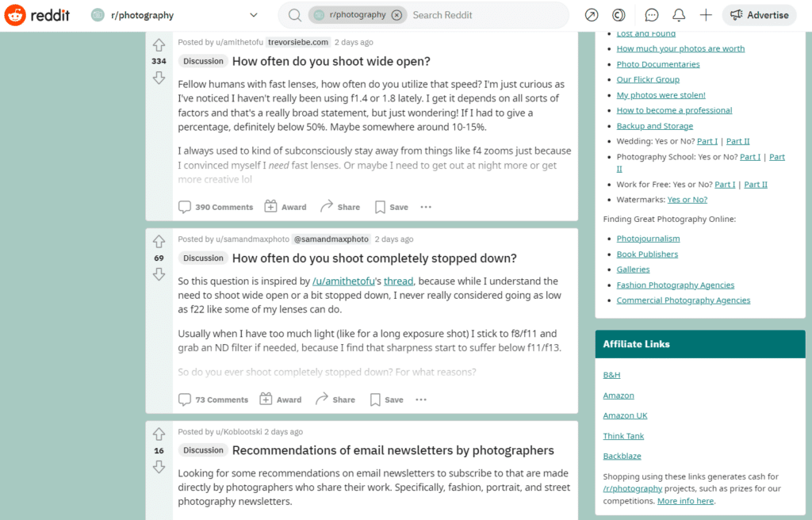Open Wedding Part I link
Image resolution: width=812 pixels, height=520 pixels.
pos(707,141)
